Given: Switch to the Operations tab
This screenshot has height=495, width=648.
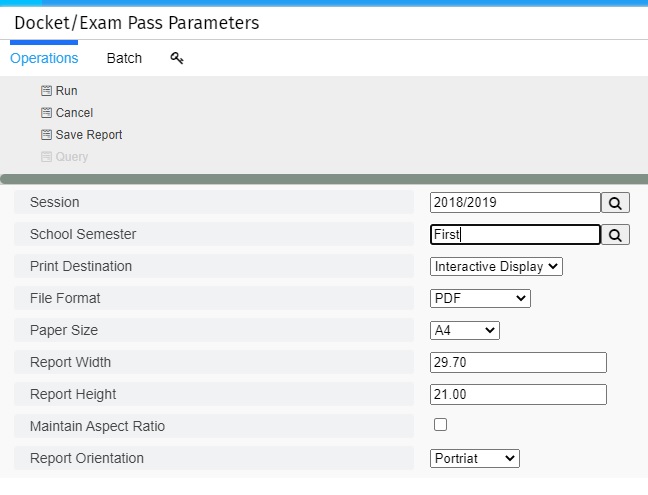Looking at the screenshot, I should 44,58.
